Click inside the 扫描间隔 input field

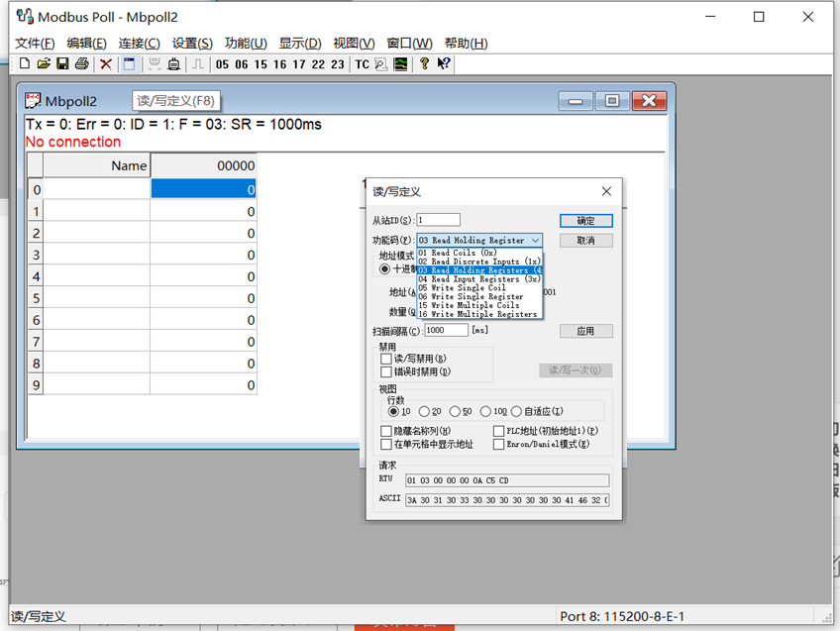(x=446, y=330)
